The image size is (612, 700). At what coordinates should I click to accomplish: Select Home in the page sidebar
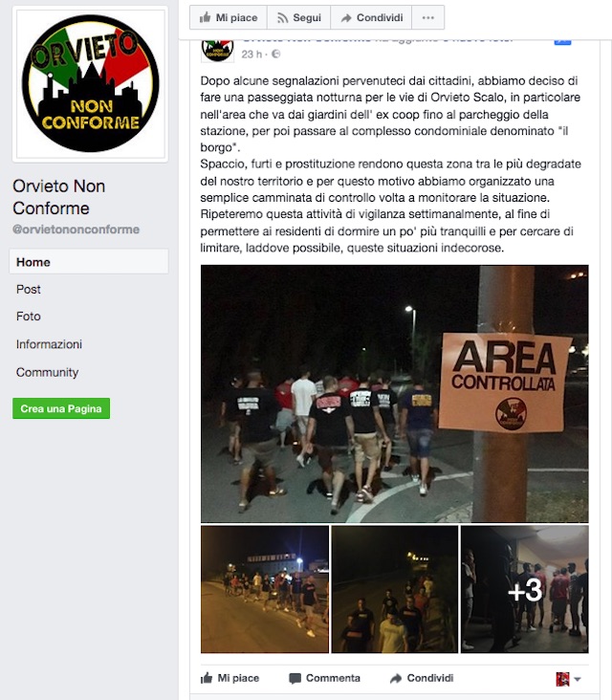click(89, 262)
